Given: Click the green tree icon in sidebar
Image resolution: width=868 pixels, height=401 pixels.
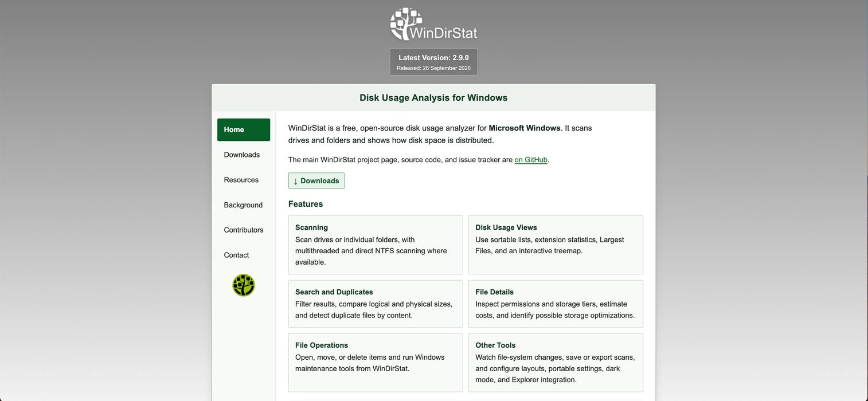Looking at the screenshot, I should click(244, 285).
